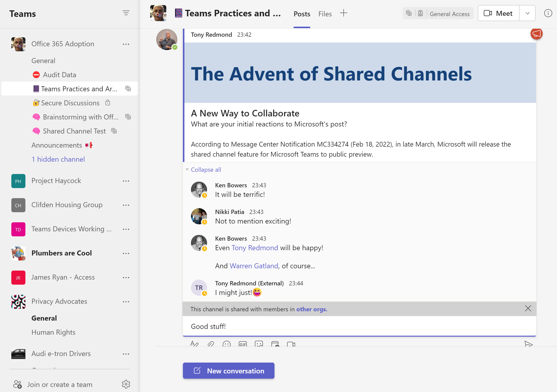Open more options for Clifden Housing Group
Image resolution: width=557 pixels, height=392 pixels.
(126, 205)
